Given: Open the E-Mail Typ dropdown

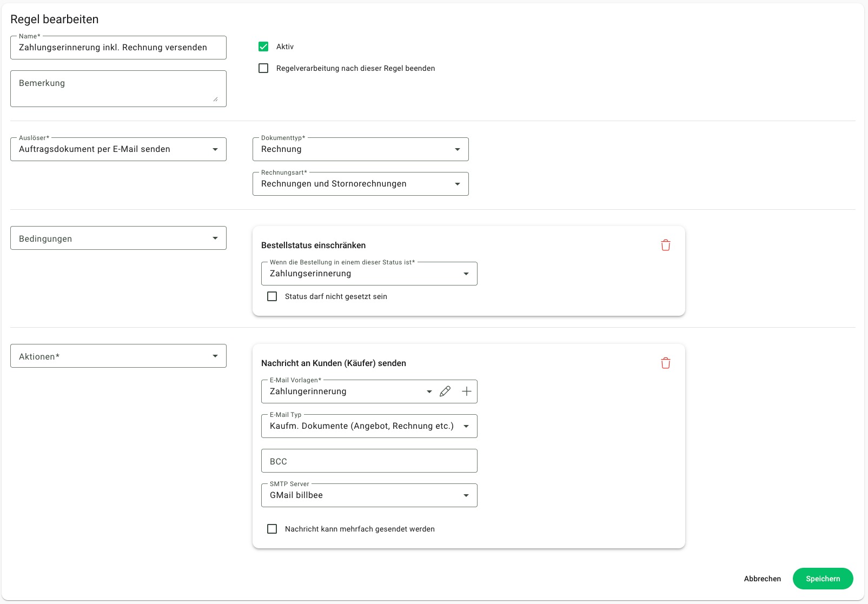Looking at the screenshot, I should pos(369,426).
